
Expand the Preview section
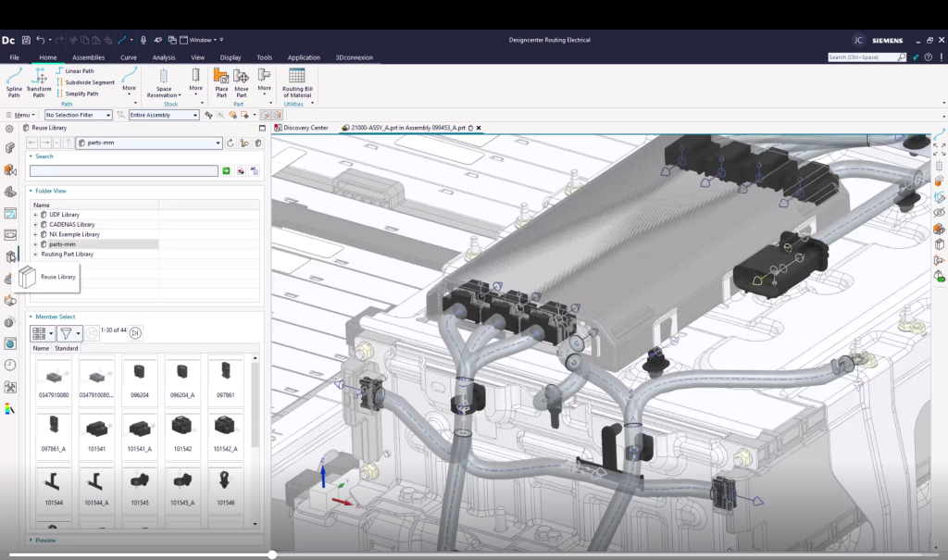click(x=31, y=540)
